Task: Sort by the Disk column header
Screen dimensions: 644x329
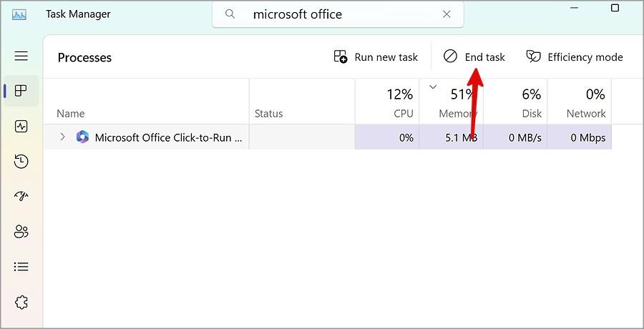Action: point(515,102)
